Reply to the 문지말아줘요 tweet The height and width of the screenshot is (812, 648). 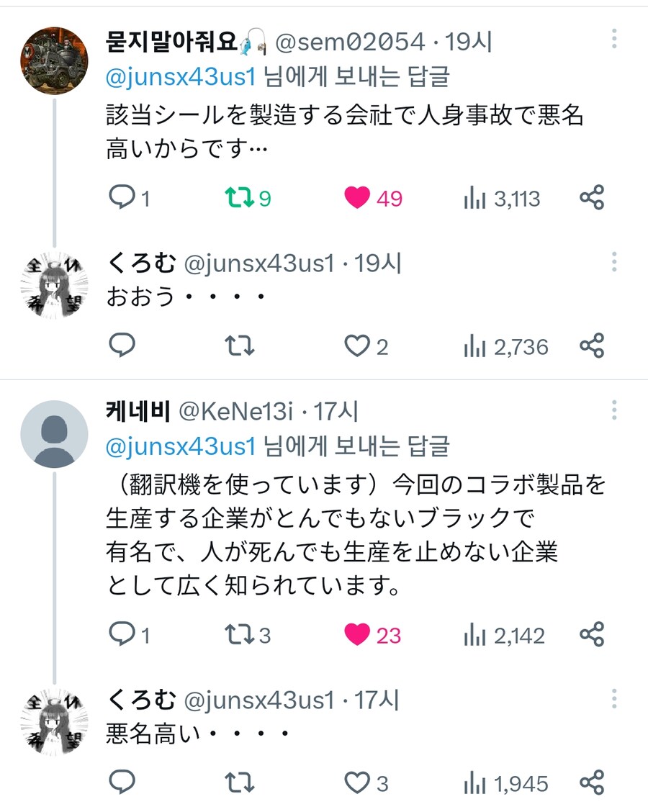point(122,198)
